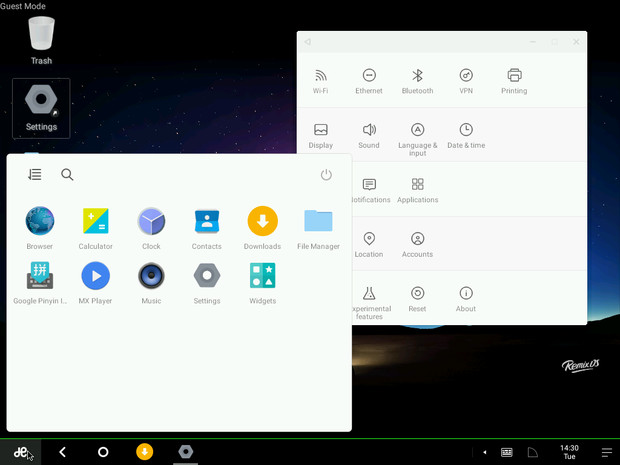Open the notification panel in taskbar
620x465 pixels.
pos(606,452)
